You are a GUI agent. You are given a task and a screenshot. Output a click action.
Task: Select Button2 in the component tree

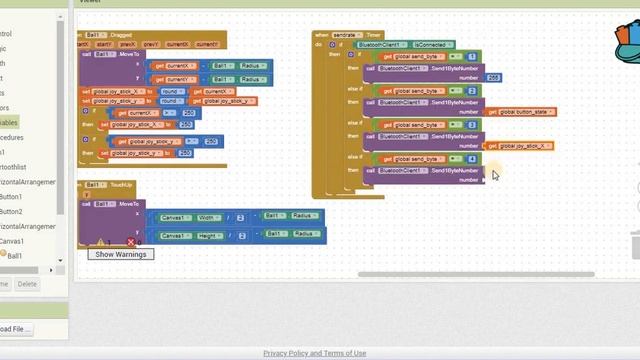(11, 211)
